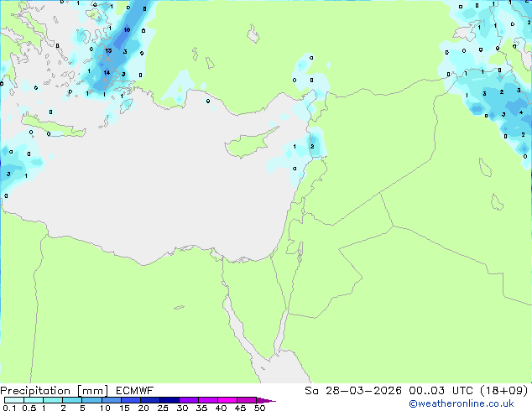Select the legend swatch between 0.1 and 0.5
This screenshot has height=411, width=532.
point(14,400)
